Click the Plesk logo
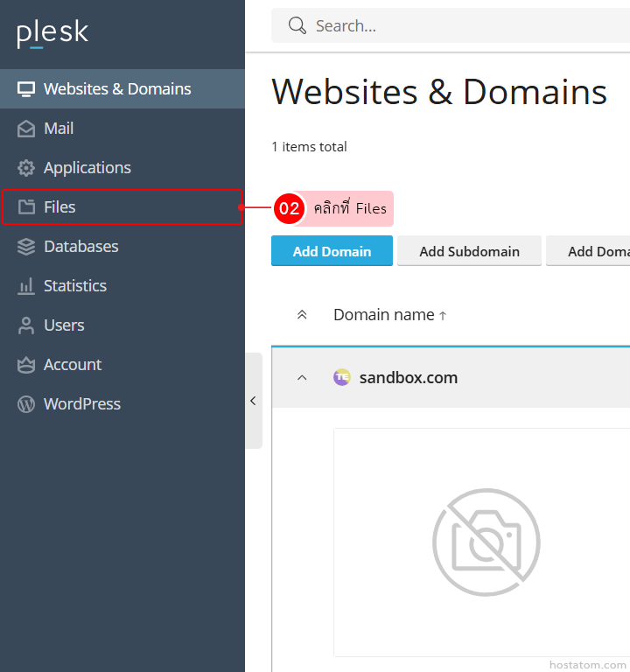The image size is (630, 672). [52, 33]
